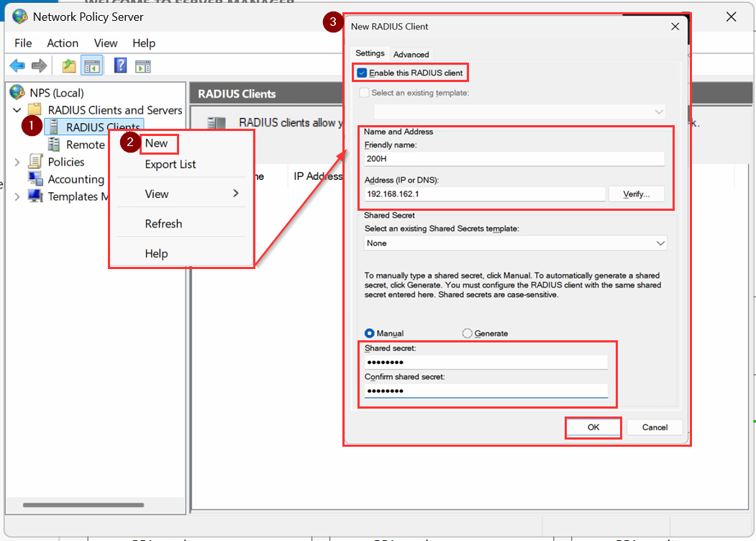Viewport: 756px width, 541px height.
Task: Click the Back arrow toolbar icon
Action: pos(17,65)
